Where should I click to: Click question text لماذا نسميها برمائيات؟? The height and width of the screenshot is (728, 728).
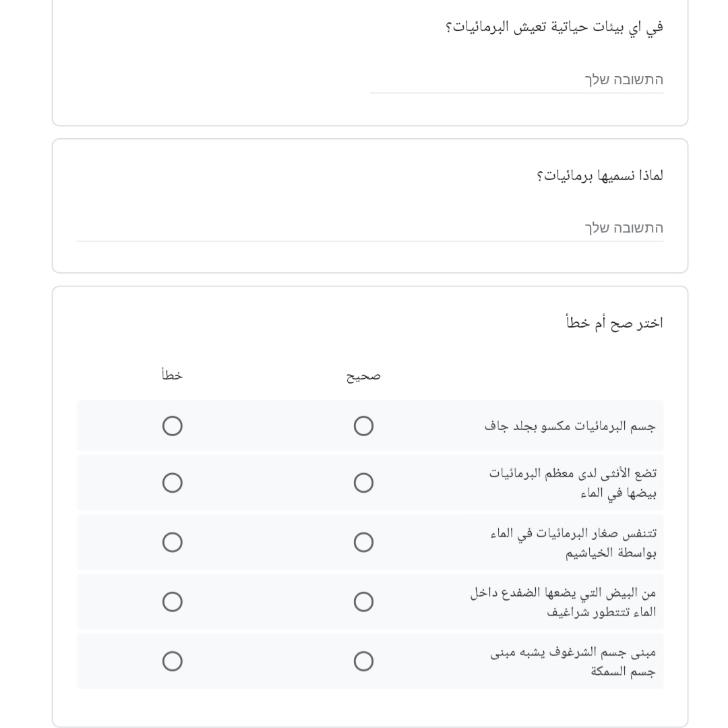[x=599, y=176]
